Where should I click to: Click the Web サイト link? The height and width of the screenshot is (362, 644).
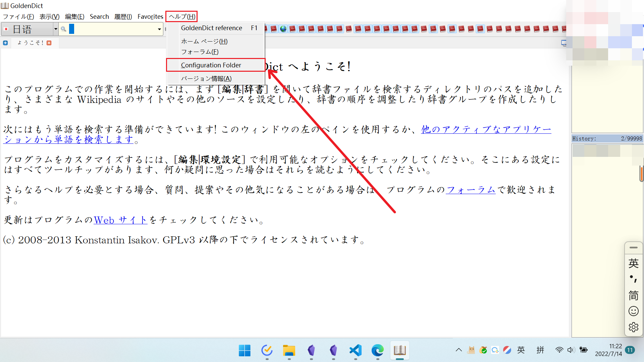120,220
